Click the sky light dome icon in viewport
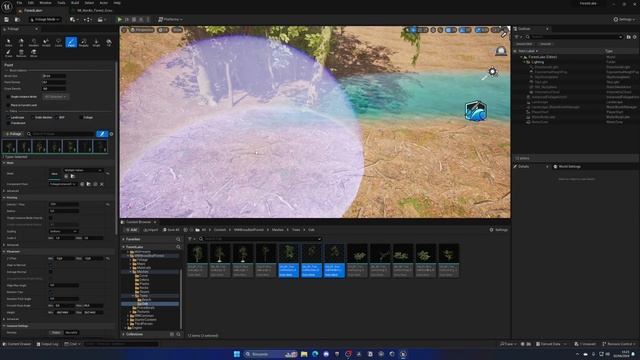This screenshot has width=640, height=360. pyautogui.click(x=501, y=51)
